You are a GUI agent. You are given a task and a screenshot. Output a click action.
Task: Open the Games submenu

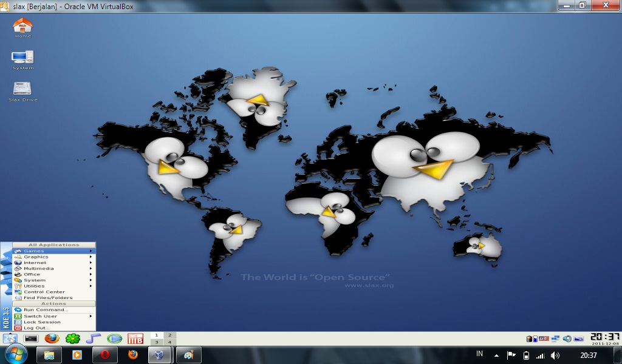coord(54,251)
